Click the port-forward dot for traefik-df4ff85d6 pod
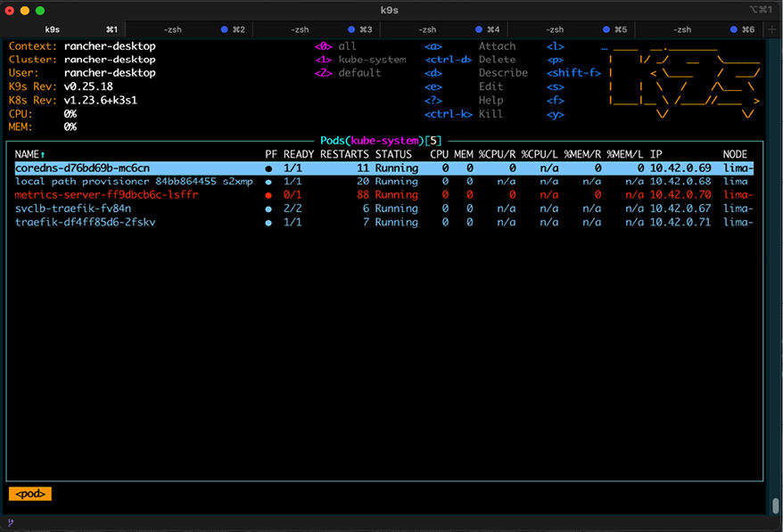The height and width of the screenshot is (532, 783). (268, 223)
